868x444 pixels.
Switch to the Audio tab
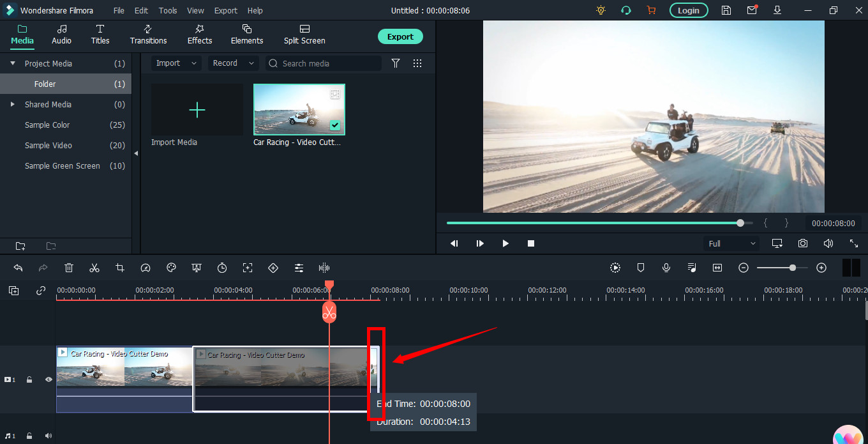click(61, 34)
